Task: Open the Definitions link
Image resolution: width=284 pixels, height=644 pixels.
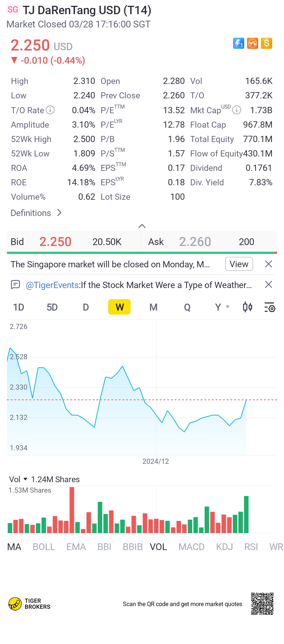Action: click(x=36, y=213)
